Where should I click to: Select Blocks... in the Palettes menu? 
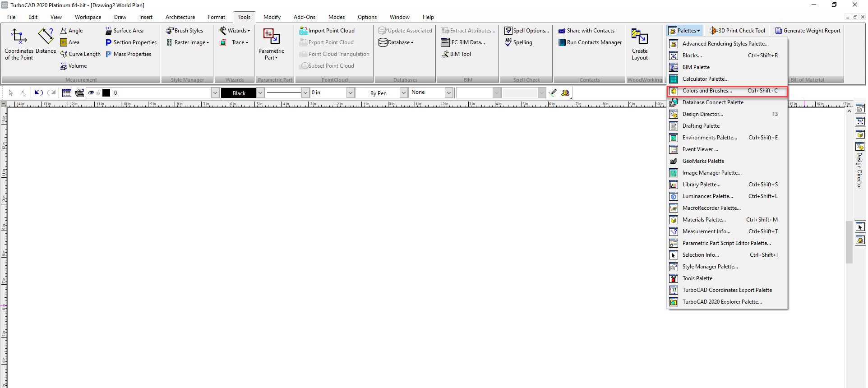pyautogui.click(x=727, y=55)
